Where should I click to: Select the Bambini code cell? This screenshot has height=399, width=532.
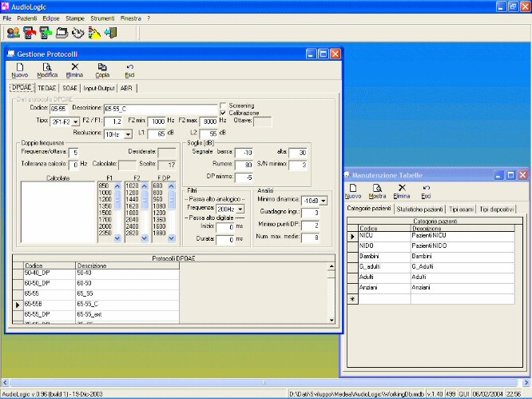point(385,257)
